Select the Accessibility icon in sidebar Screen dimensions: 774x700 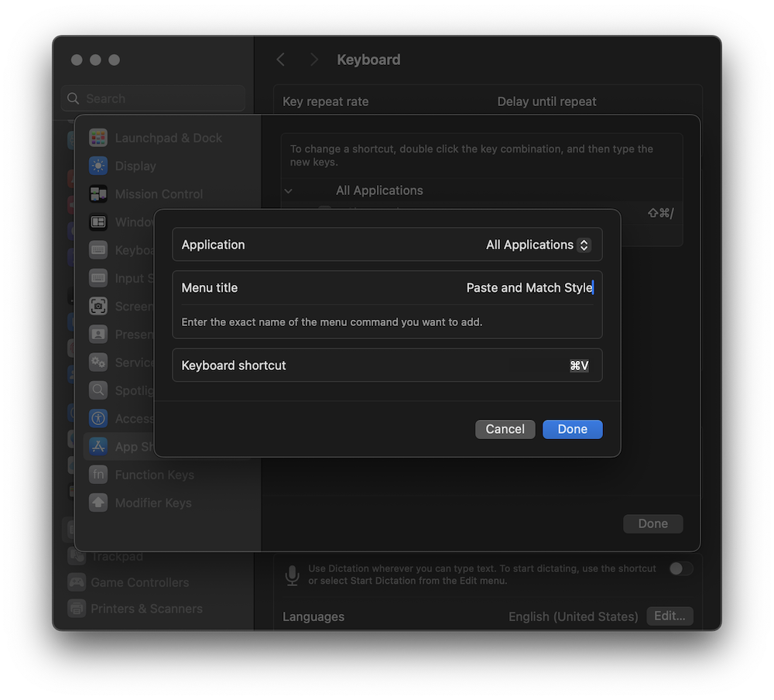pos(98,418)
